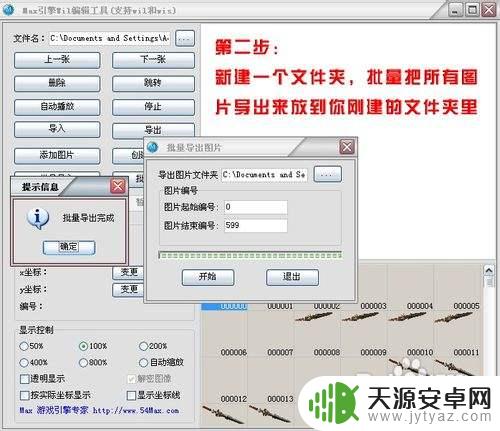
Task: Click the 上一张 previous image button
Action: (57, 60)
